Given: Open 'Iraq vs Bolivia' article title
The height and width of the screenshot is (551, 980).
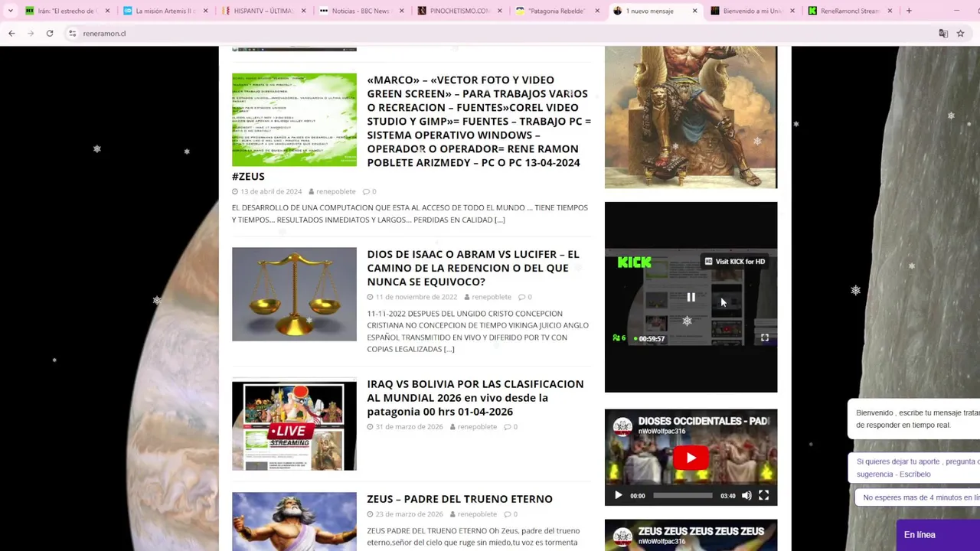Looking at the screenshot, I should click(475, 398).
